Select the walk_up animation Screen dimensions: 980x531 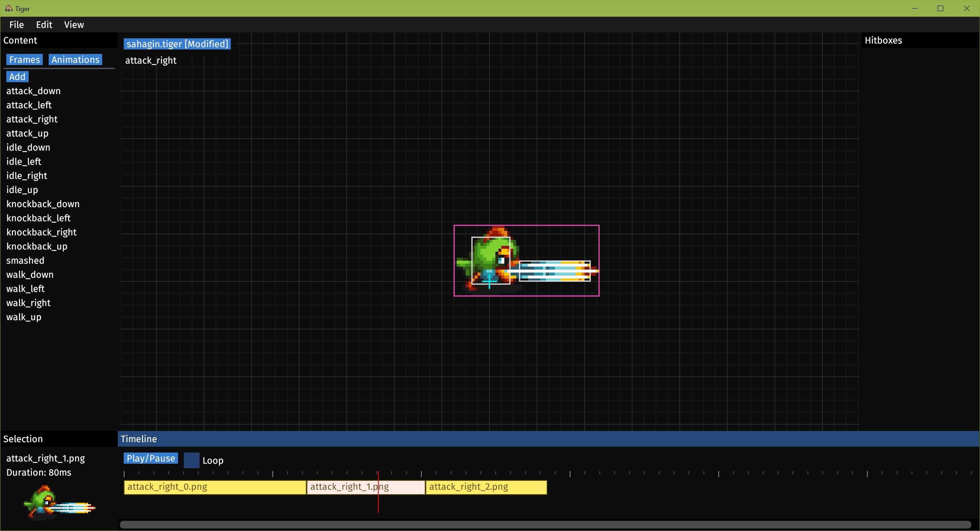(23, 317)
